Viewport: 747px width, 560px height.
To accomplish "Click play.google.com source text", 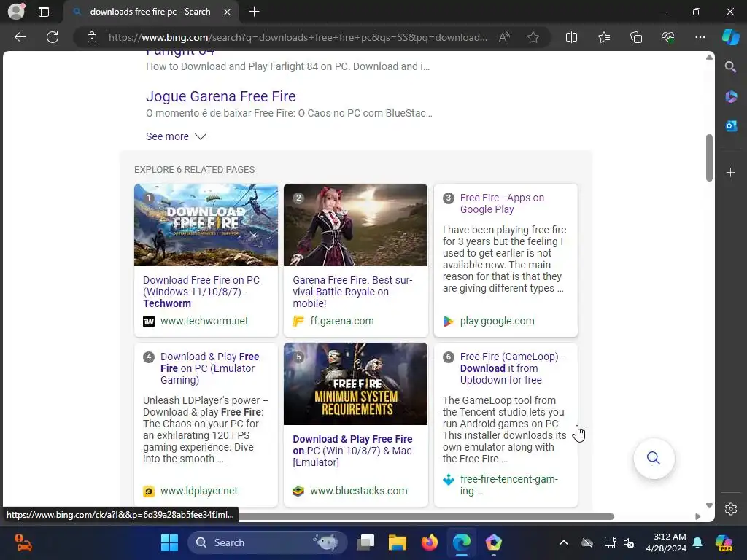I will pyautogui.click(x=497, y=321).
